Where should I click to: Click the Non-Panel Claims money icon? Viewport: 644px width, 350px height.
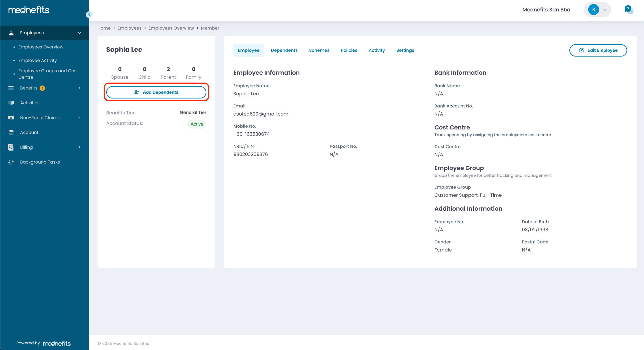[x=11, y=118]
